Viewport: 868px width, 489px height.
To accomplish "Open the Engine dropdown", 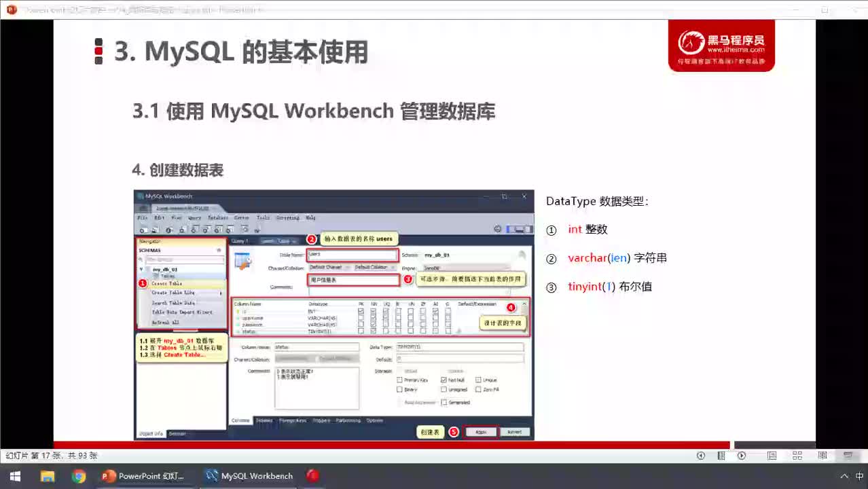I will [465, 268].
